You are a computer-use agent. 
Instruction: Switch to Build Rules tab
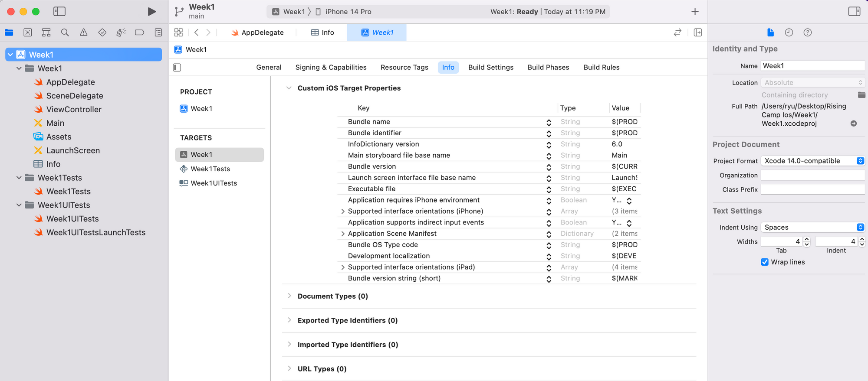tap(601, 67)
